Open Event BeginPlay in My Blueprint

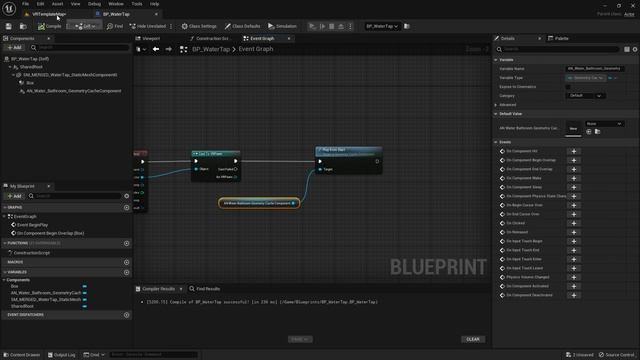click(x=32, y=225)
